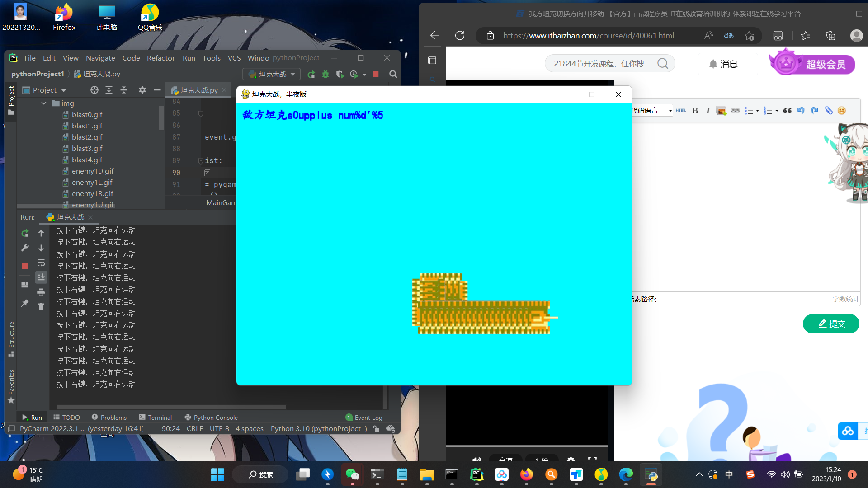Open the Tools menu in PyCharm

(x=211, y=58)
